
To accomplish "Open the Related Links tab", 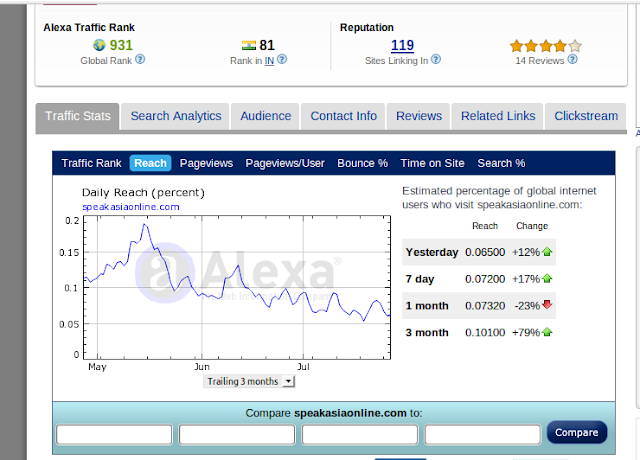I will (498, 116).
